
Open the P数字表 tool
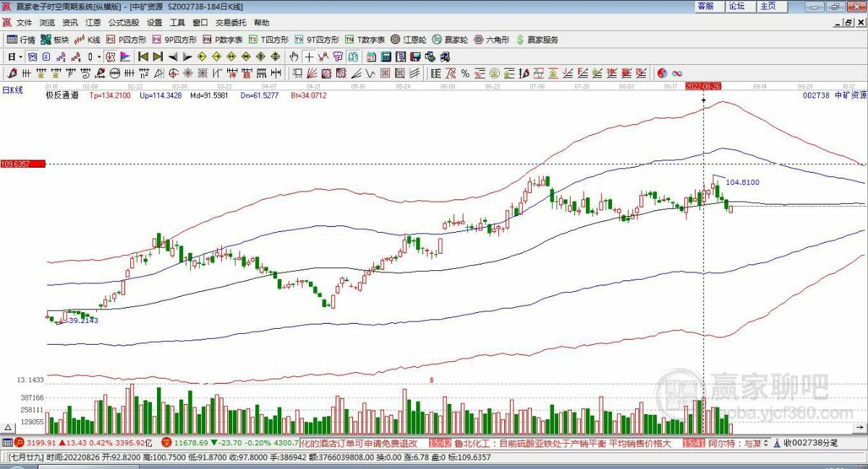pyautogui.click(x=223, y=40)
